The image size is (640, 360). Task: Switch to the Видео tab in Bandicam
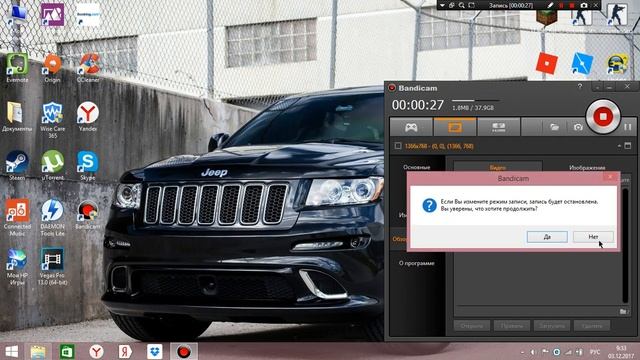pos(498,167)
